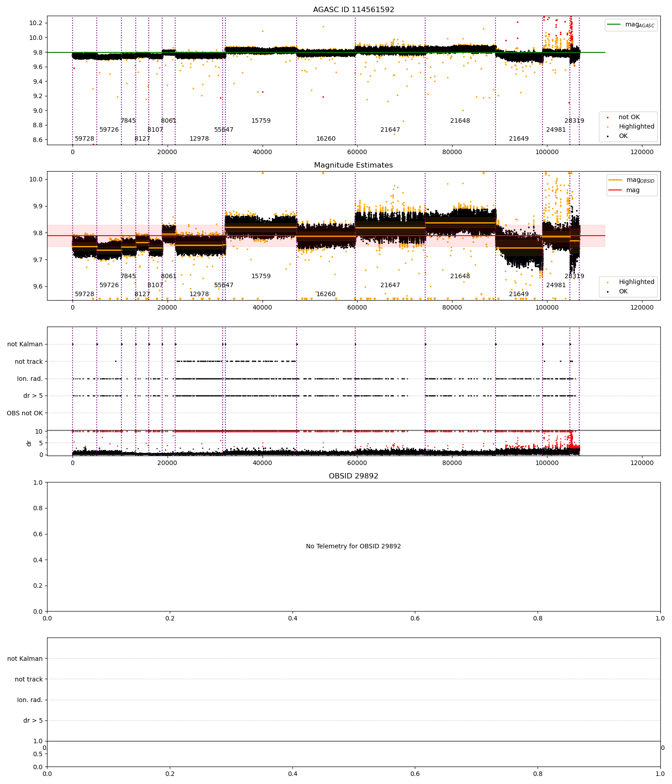Click the "OBSID 29892" plot title

(x=353, y=476)
